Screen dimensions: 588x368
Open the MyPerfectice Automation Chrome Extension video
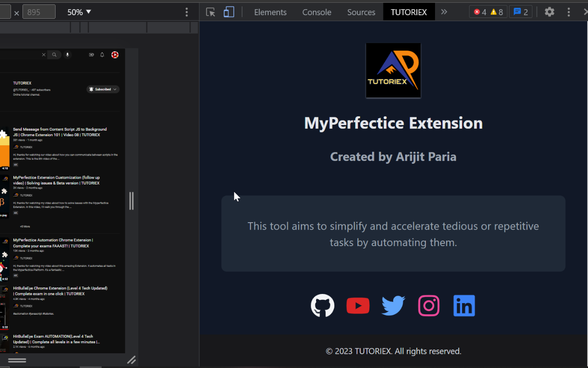[52, 242]
